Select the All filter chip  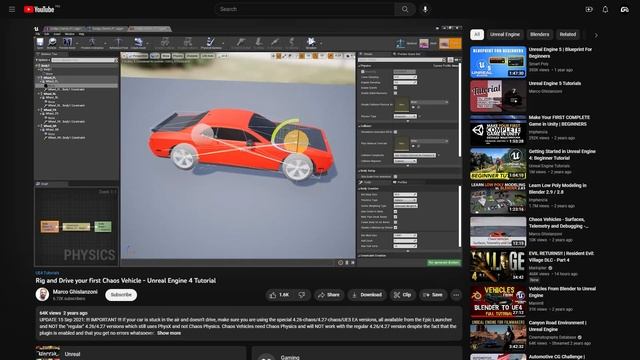[477, 34]
